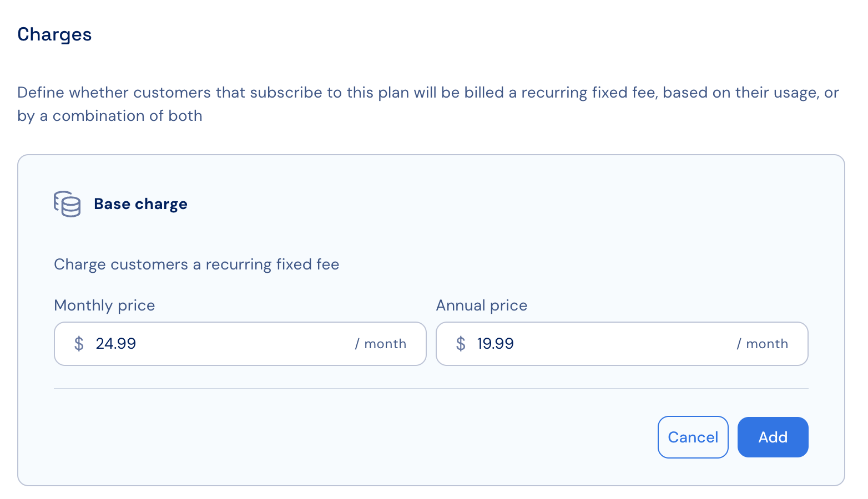
Task: Click the Charges section heading
Action: 54,34
